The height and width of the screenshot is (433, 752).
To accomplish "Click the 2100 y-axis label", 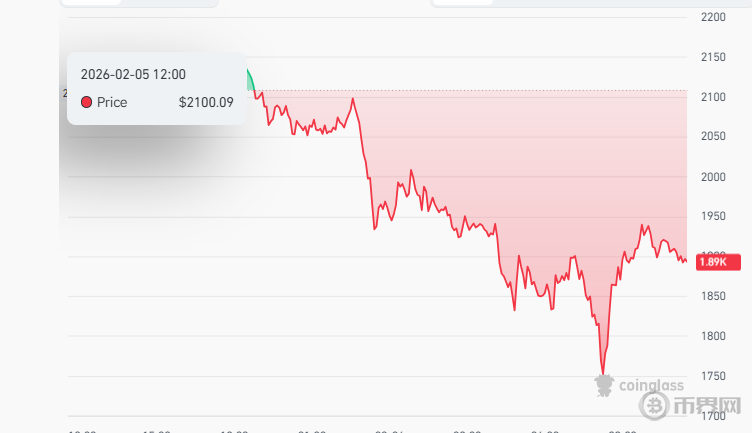I will (713, 98).
